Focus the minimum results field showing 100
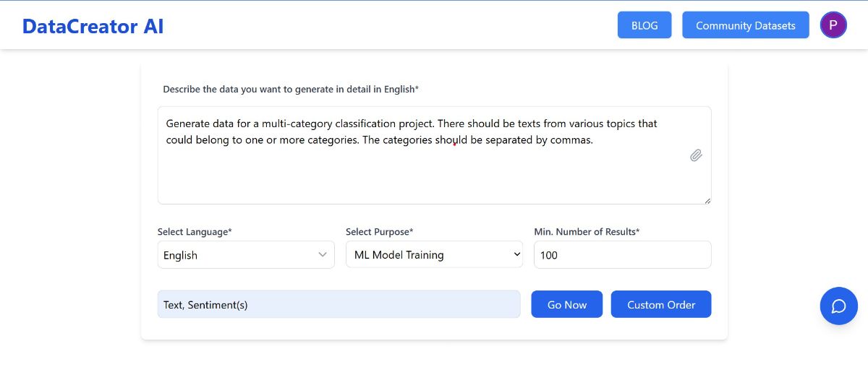 (x=622, y=255)
